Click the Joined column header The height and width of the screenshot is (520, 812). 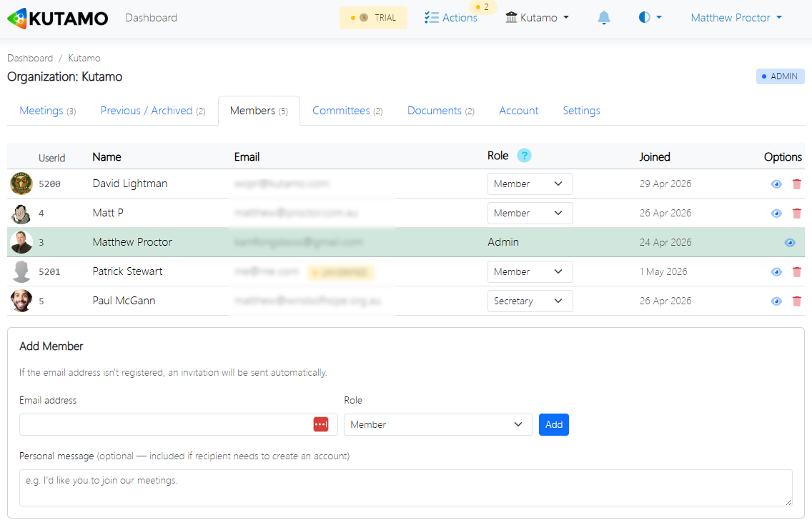coord(655,156)
